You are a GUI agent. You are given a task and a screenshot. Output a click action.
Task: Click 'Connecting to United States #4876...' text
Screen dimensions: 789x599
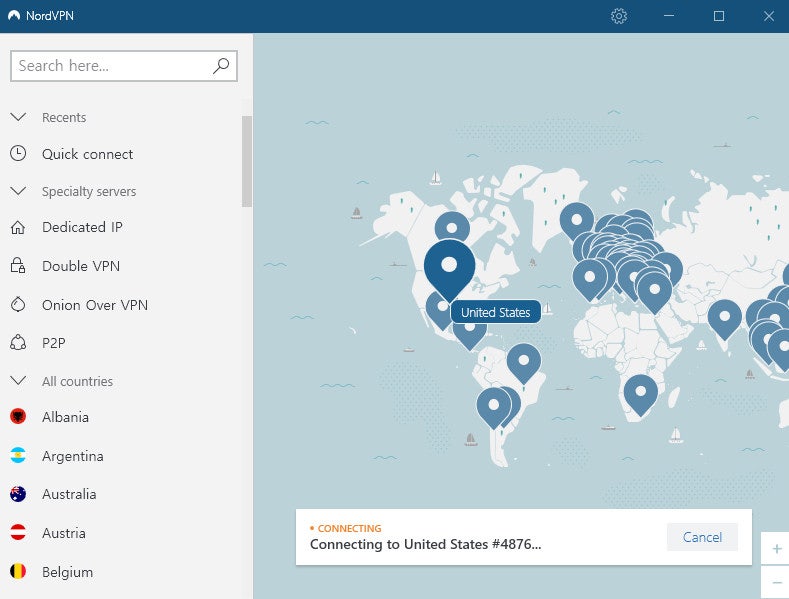coord(426,544)
